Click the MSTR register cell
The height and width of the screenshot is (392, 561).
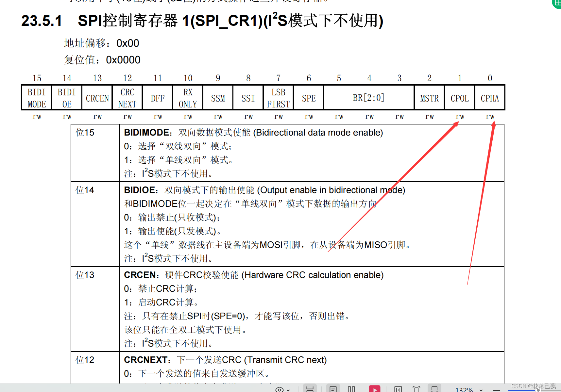coord(429,98)
